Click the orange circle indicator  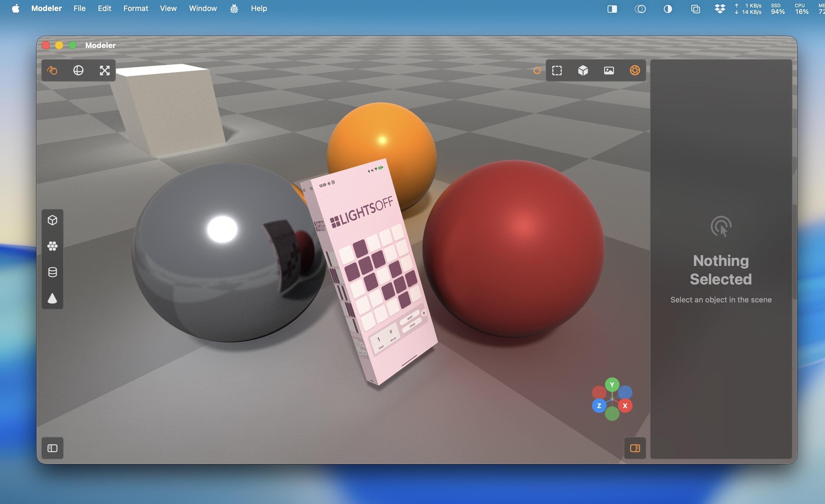(537, 70)
